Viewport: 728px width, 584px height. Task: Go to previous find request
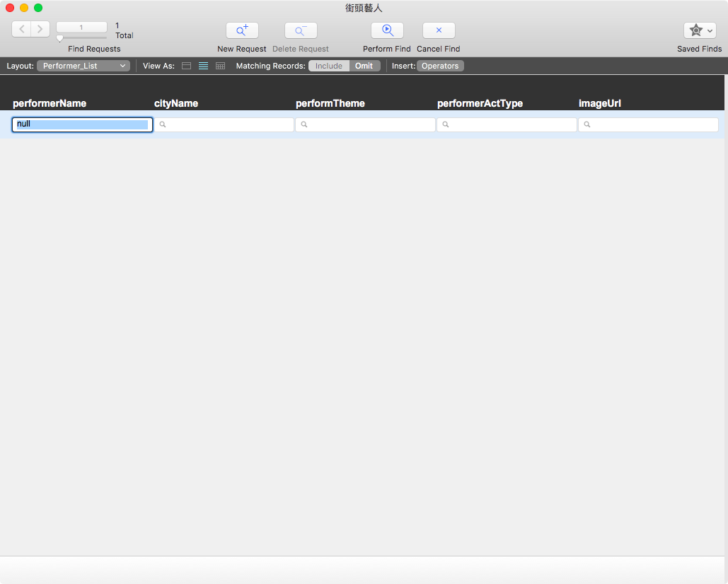(x=21, y=29)
